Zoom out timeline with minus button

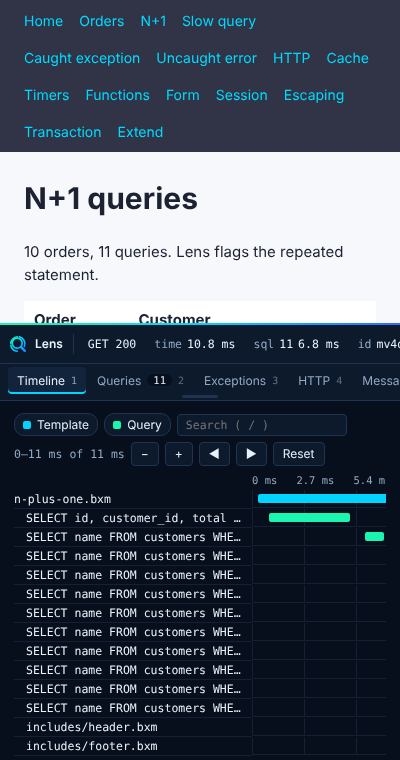tap(145, 454)
